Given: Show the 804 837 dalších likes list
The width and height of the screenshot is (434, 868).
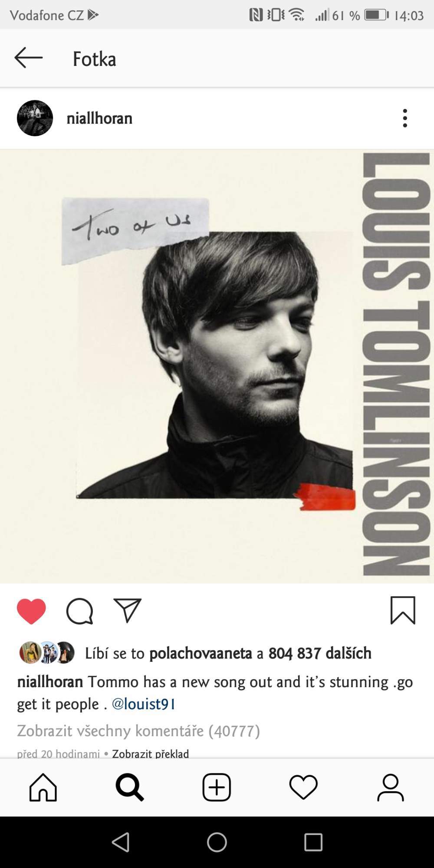Looking at the screenshot, I should point(320,653).
